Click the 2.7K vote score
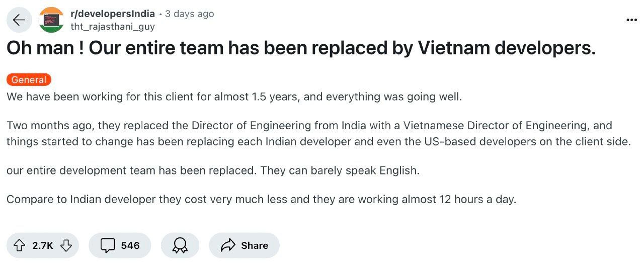Viewport: 644px width, 263px height. click(42, 245)
